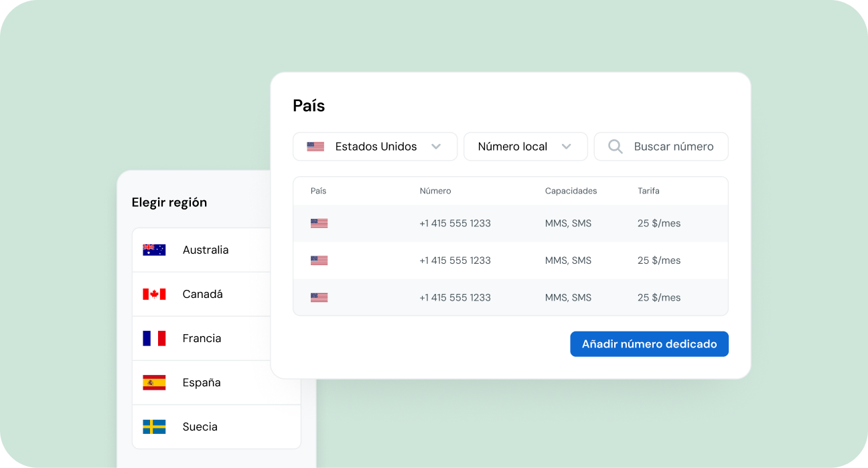Click the Canadá flag icon

pyautogui.click(x=154, y=294)
